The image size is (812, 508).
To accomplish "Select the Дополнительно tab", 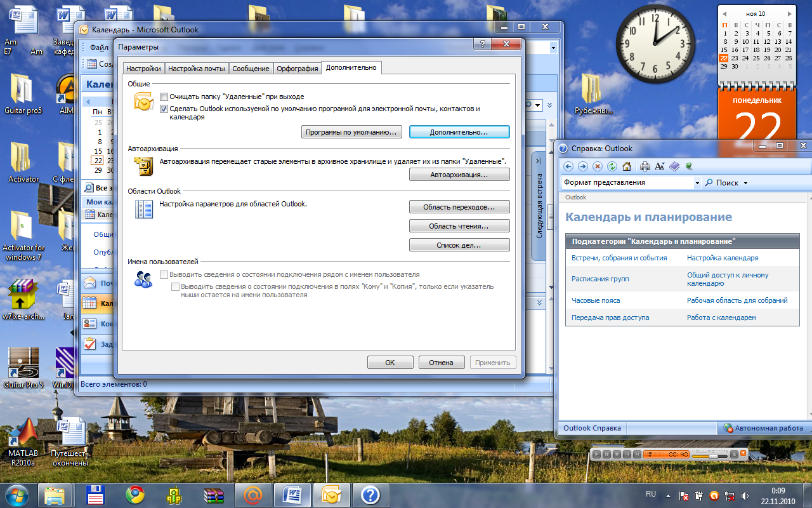I will (351, 67).
